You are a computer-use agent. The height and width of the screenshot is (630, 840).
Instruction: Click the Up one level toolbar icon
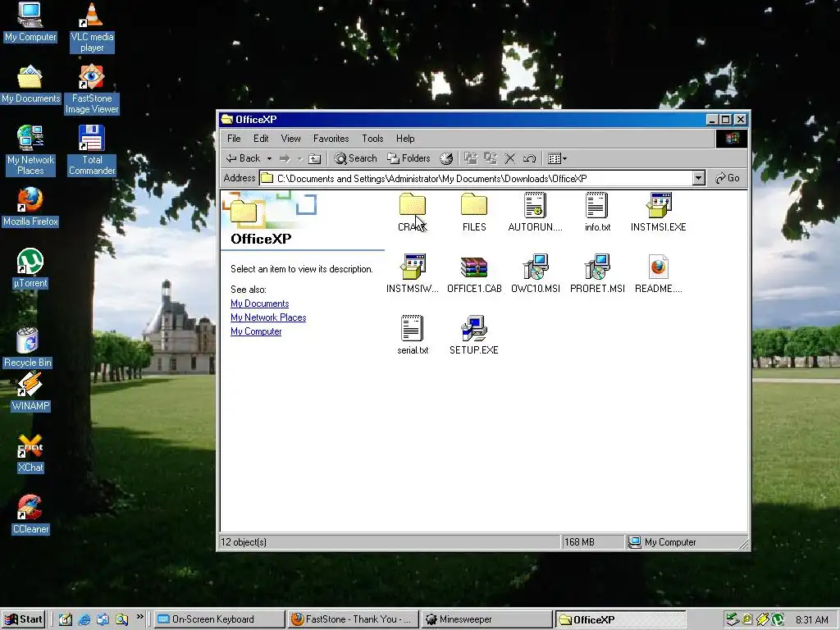tap(315, 158)
